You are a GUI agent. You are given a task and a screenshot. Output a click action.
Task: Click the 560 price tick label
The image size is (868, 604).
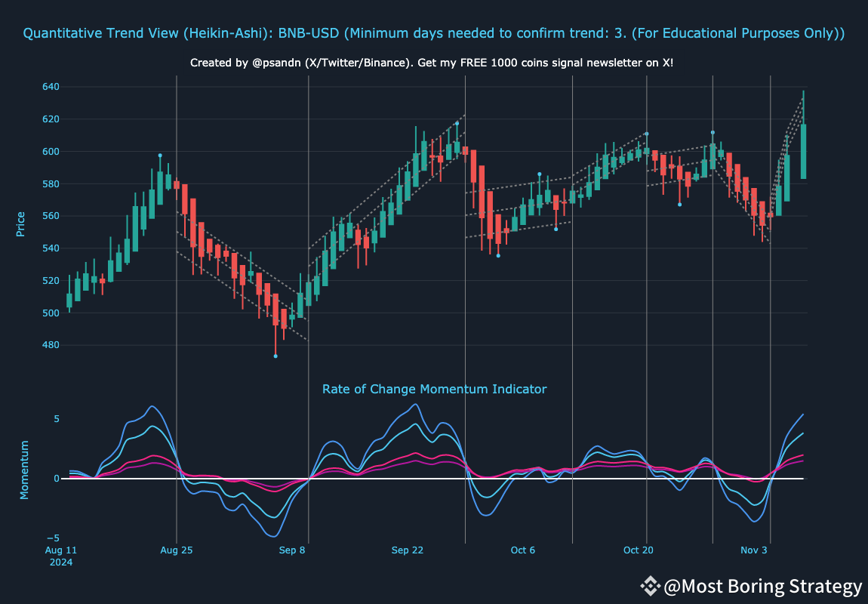(51, 216)
